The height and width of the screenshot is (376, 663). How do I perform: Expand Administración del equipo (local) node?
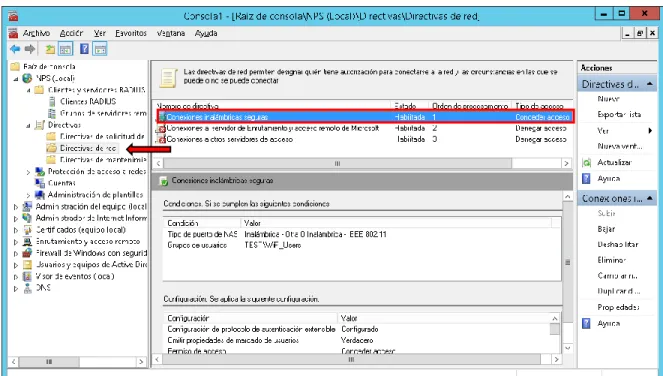click(16, 207)
